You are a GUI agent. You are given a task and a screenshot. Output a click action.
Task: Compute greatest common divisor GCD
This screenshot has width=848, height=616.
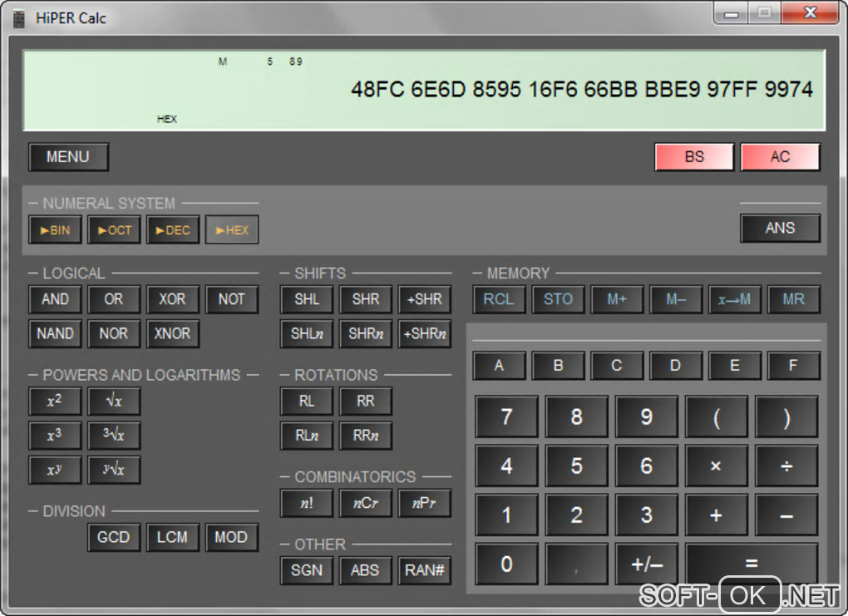114,537
